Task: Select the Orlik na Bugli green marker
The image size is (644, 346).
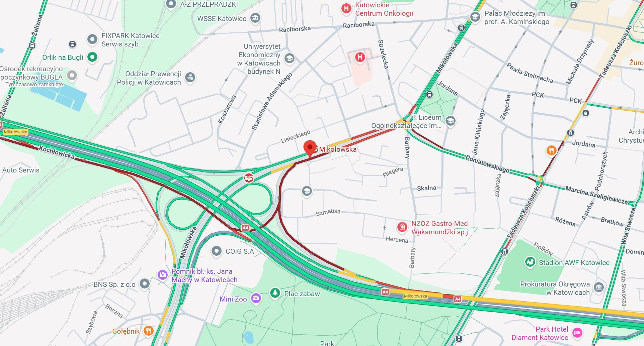Action: pos(92,57)
